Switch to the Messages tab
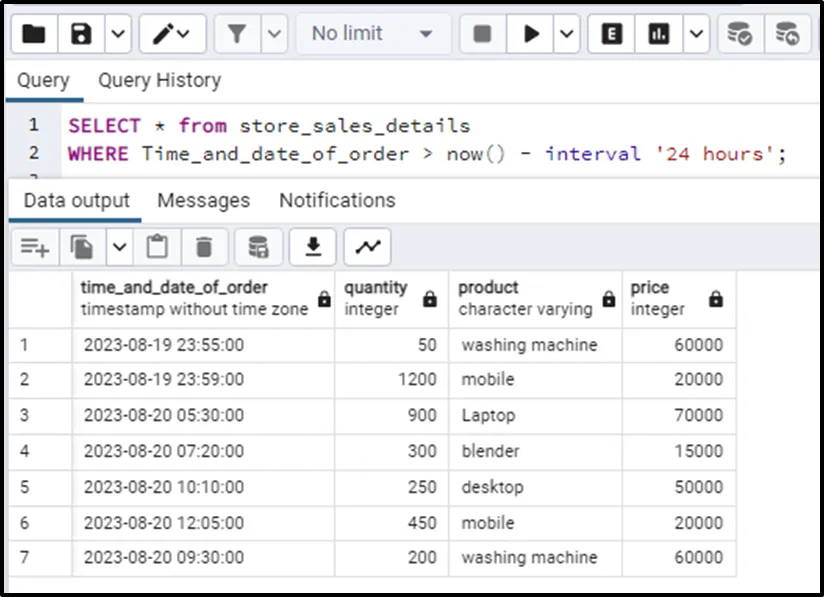 (203, 200)
